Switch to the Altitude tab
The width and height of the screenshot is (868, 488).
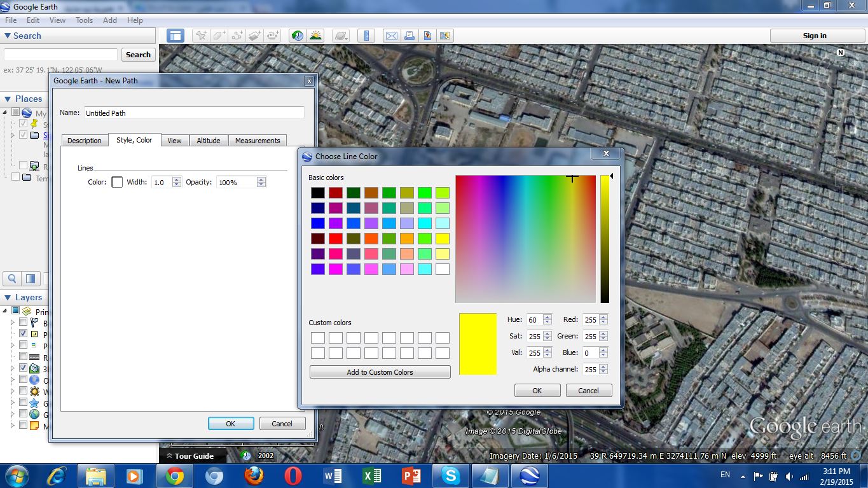click(x=208, y=141)
